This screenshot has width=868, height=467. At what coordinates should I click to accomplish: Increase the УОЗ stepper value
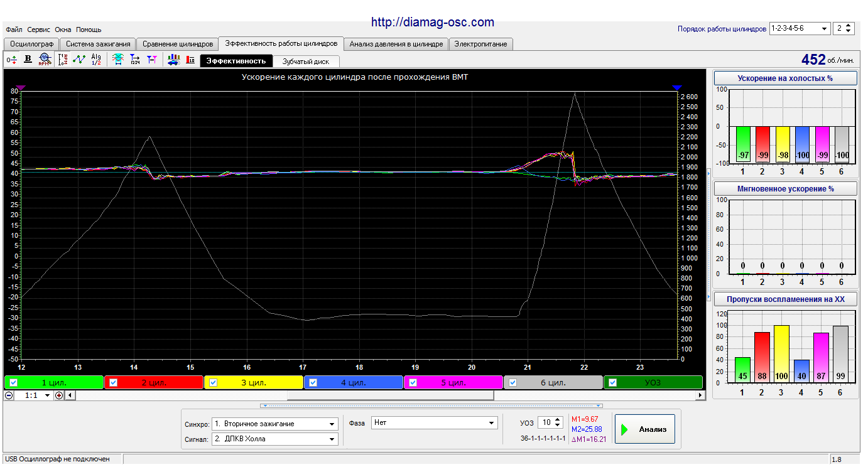558,420
